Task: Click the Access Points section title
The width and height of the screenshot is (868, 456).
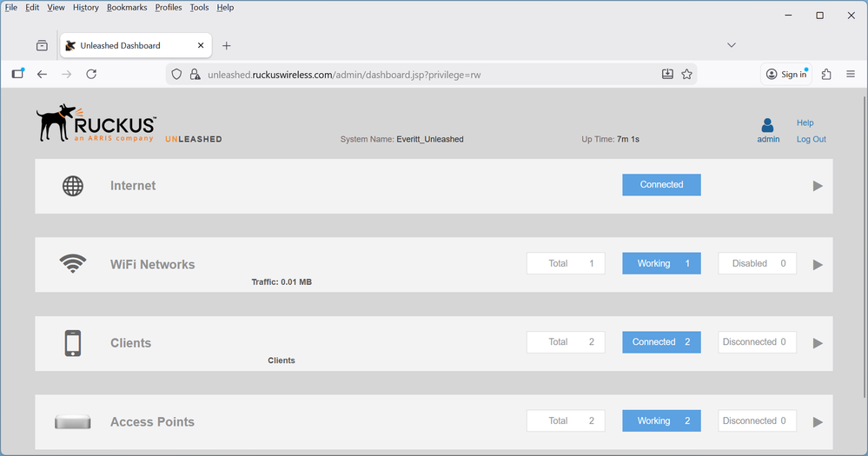Action: click(152, 422)
